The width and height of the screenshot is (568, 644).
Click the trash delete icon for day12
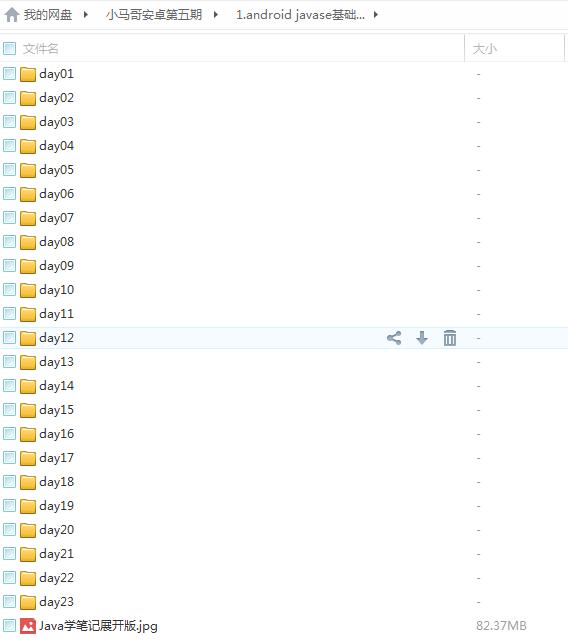click(450, 338)
